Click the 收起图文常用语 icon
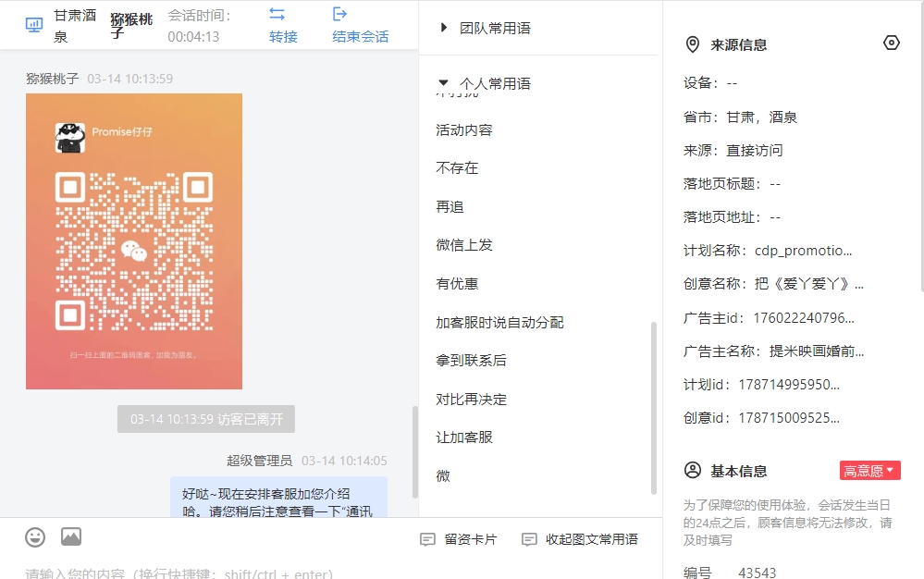This screenshot has width=924, height=579. tap(529, 539)
